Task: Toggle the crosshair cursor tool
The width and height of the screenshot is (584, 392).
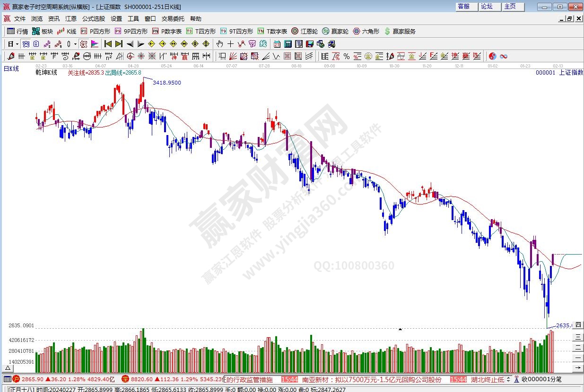Action: coord(230,44)
